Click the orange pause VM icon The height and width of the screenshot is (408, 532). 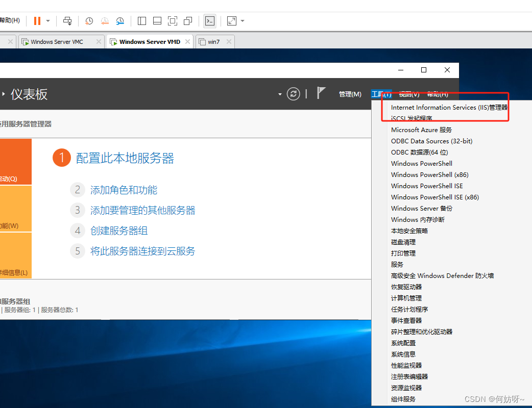(x=37, y=21)
